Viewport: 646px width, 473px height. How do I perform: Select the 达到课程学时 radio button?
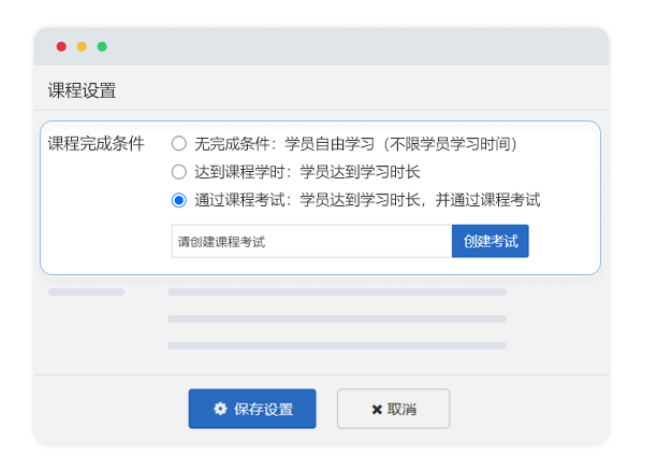179,171
